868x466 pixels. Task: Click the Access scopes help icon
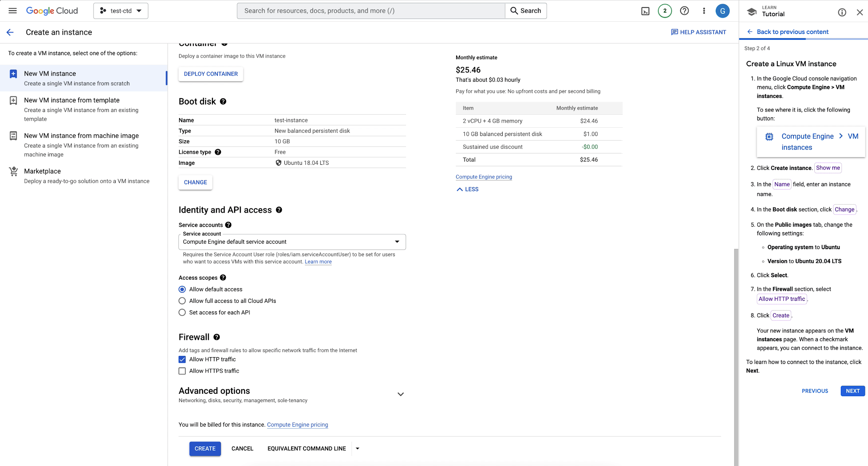223,278
